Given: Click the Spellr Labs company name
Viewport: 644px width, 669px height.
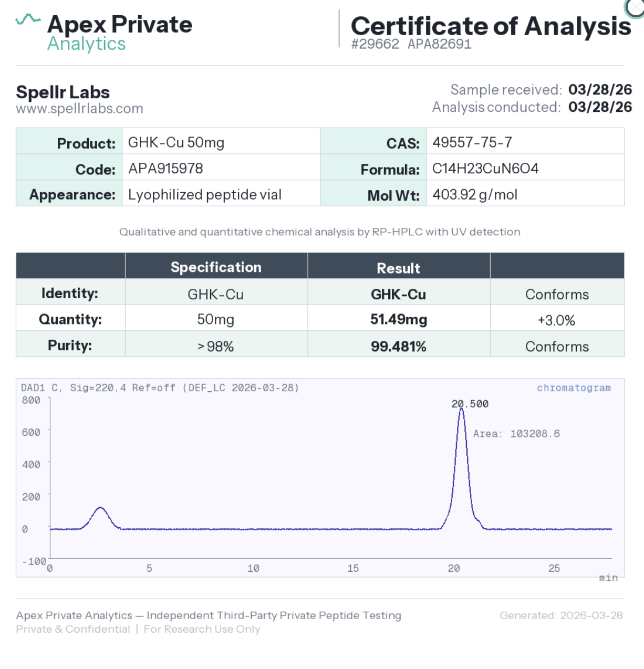Looking at the screenshot, I should (x=63, y=92).
